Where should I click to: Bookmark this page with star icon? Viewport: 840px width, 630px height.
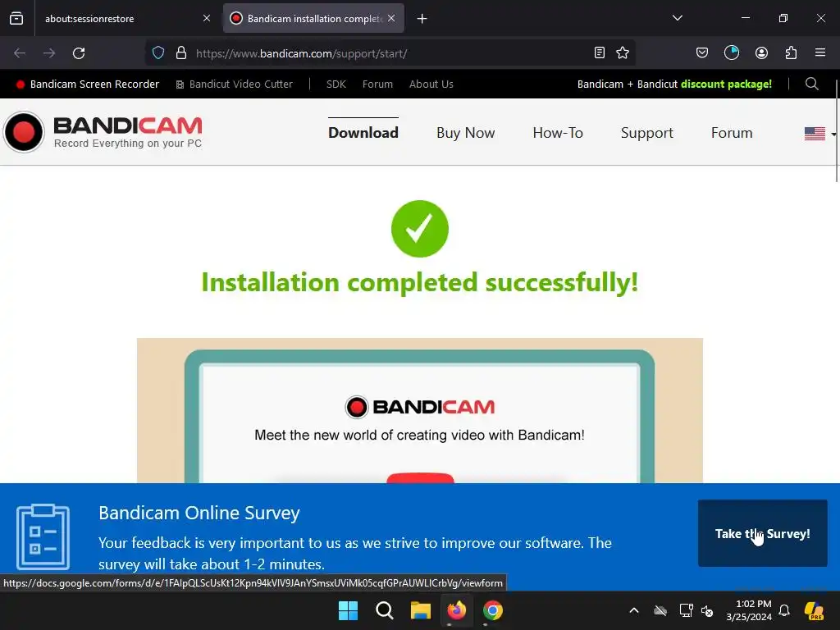(x=623, y=52)
